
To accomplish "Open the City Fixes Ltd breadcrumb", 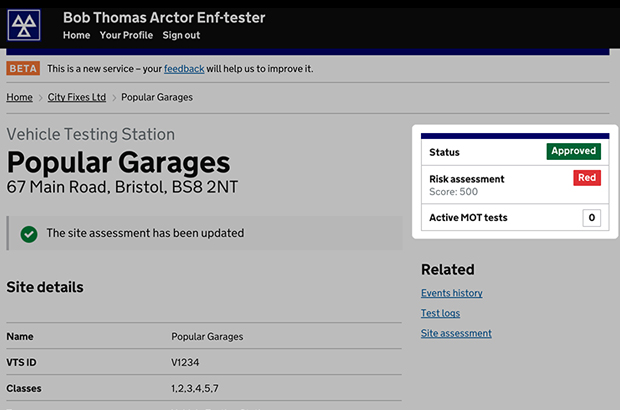I will (77, 97).
